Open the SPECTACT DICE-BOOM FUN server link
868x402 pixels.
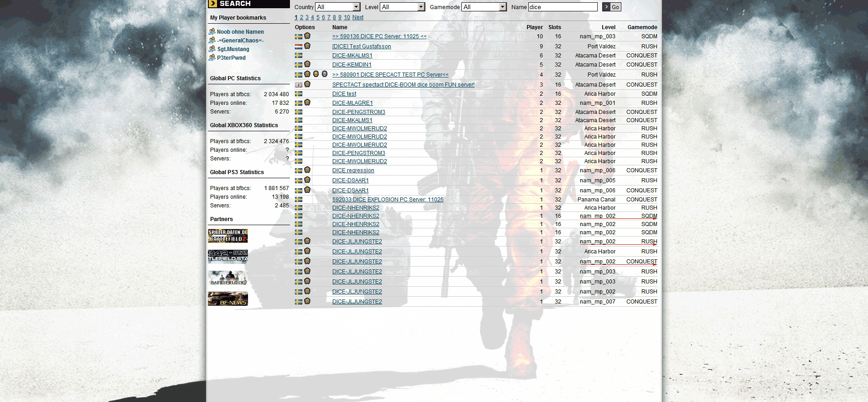[403, 85]
